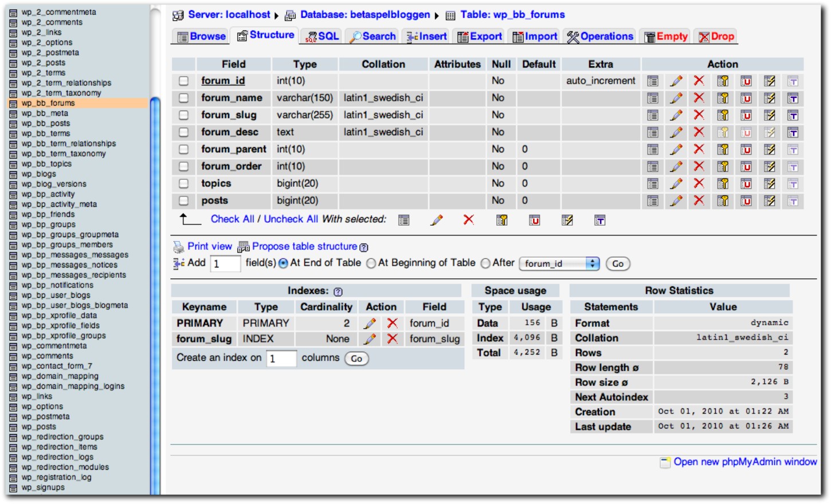This screenshot has height=504, width=831.
Task: Click Propose table structure link
Action: [x=304, y=246]
